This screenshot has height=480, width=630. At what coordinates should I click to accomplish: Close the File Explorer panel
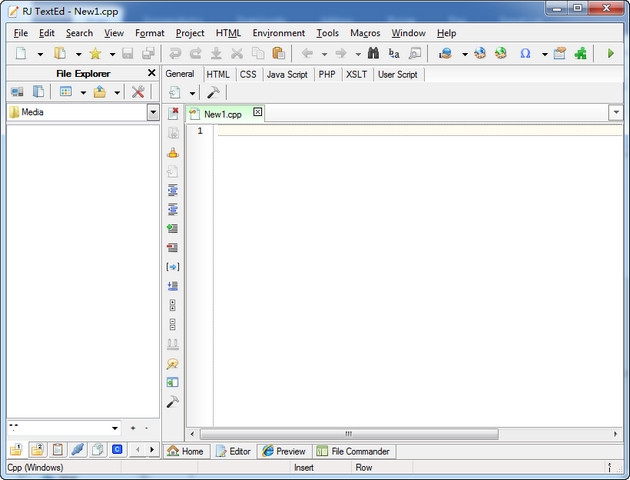pos(152,73)
